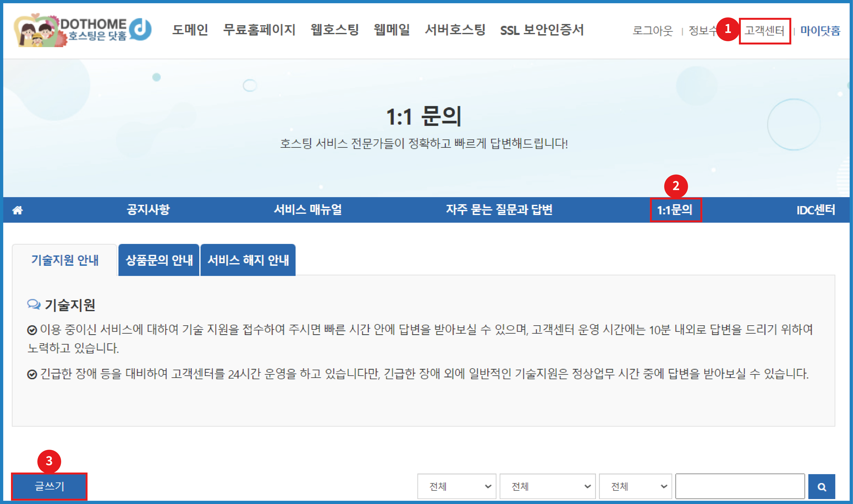The width and height of the screenshot is (853, 504).
Task: Open the first 전체 dropdown
Action: 456,487
